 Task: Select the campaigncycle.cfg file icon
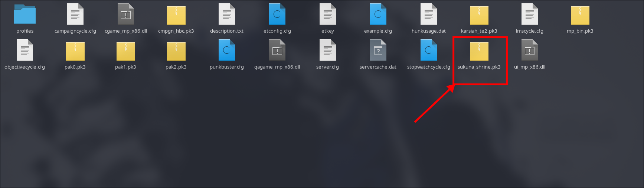pos(75,14)
